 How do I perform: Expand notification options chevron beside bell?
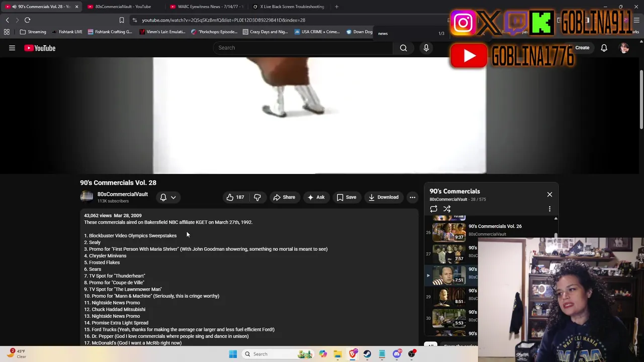pyautogui.click(x=173, y=197)
